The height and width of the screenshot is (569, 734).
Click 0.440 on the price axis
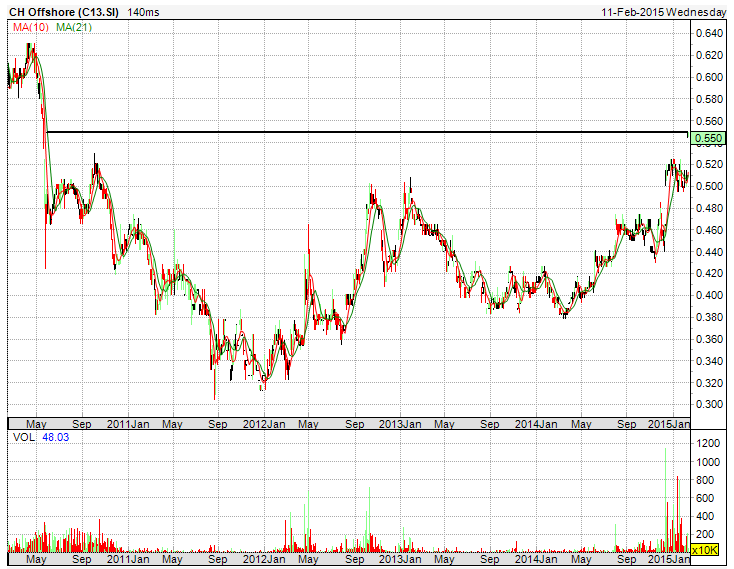pyautogui.click(x=708, y=251)
